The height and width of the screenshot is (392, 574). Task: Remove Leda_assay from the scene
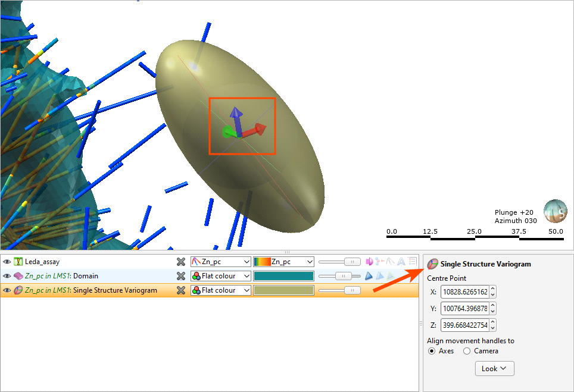click(x=181, y=262)
